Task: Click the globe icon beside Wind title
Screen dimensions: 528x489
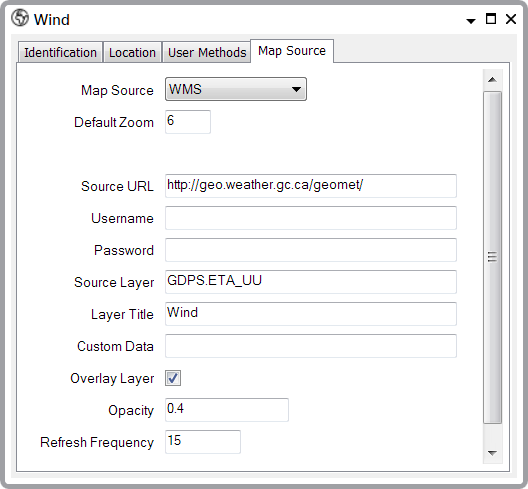Action: [x=20, y=18]
